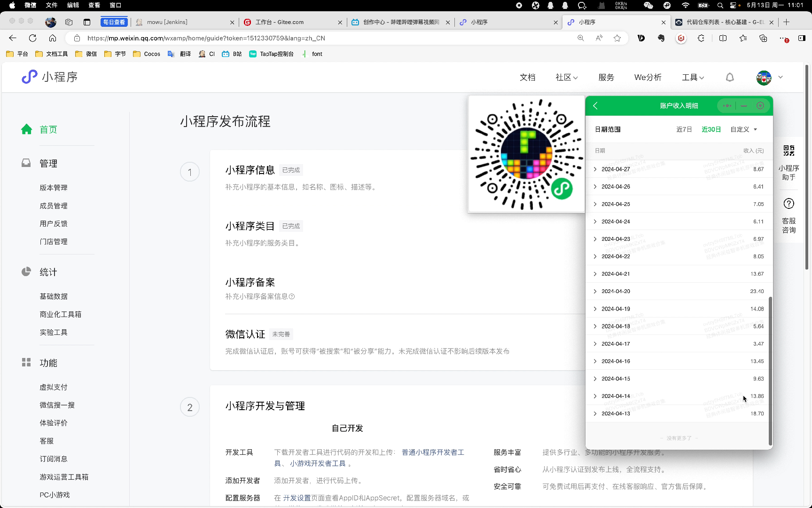812x508 pixels.
Task: Click the 首页 home icon in sidebar
Action: click(27, 129)
